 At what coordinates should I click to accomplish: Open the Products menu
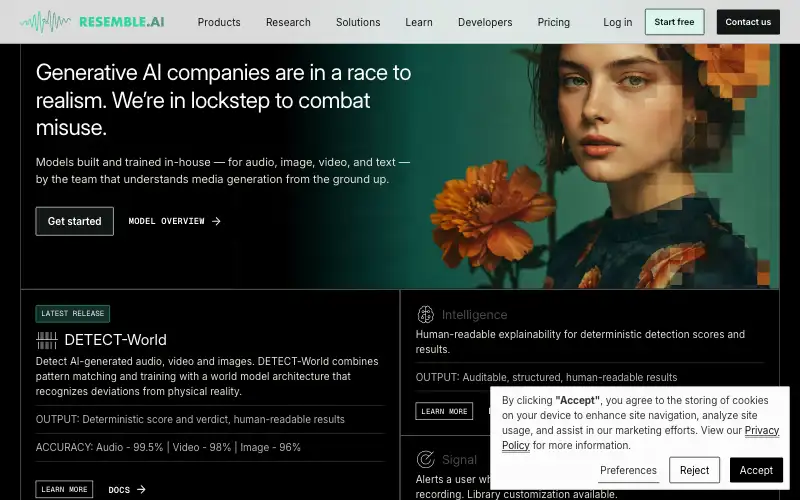tap(219, 22)
